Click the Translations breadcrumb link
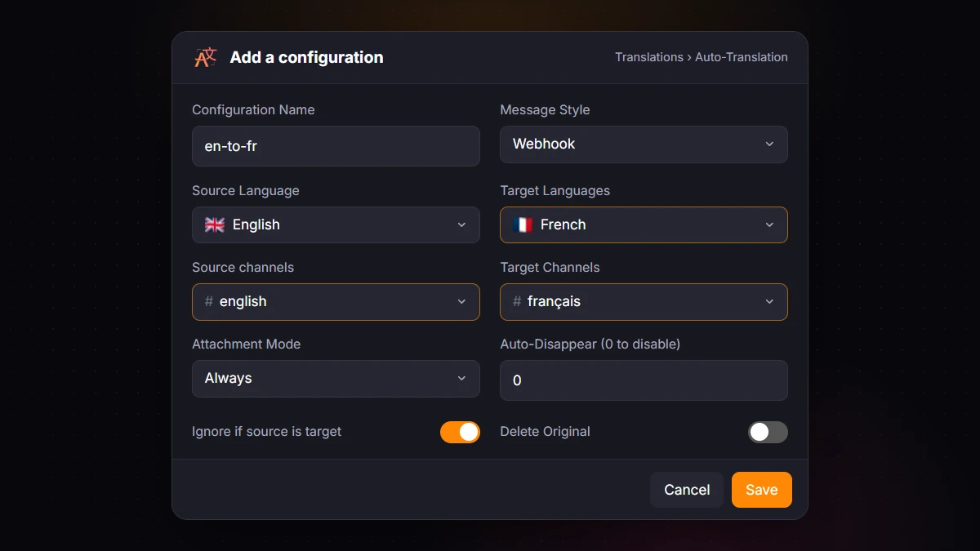The height and width of the screenshot is (551, 980). click(649, 57)
